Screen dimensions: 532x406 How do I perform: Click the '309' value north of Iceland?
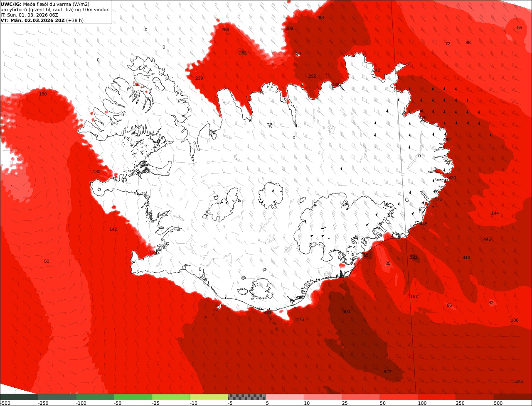289,29
